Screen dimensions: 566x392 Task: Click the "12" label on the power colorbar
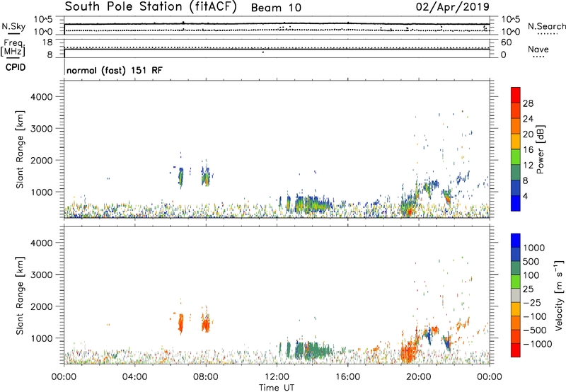[x=528, y=166]
